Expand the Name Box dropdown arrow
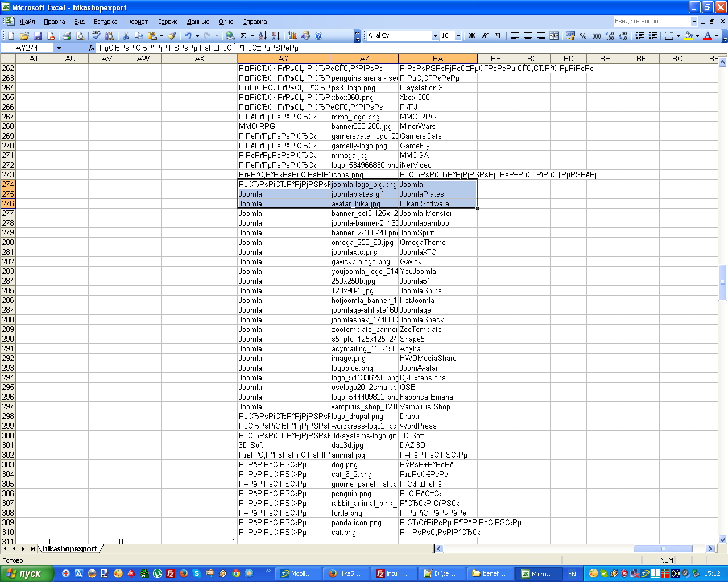The height and width of the screenshot is (582, 728). pyautogui.click(x=58, y=48)
